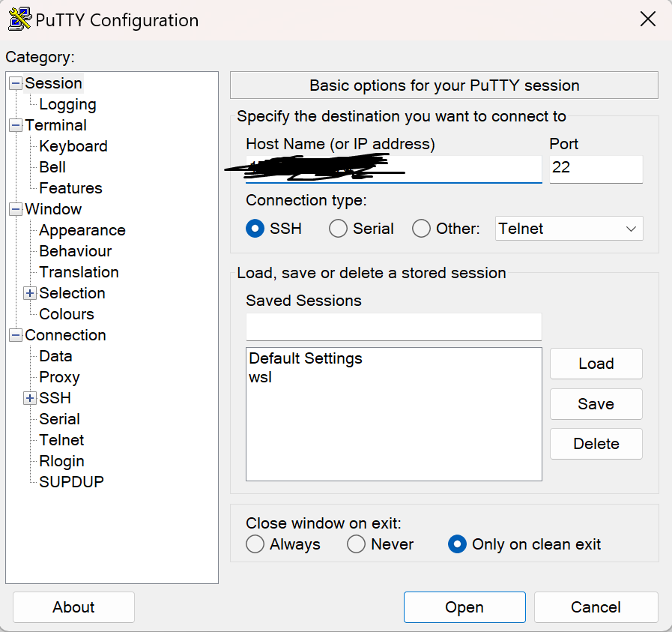Select the wsl saved session
Screen dimensions: 672x632
[x=260, y=377]
